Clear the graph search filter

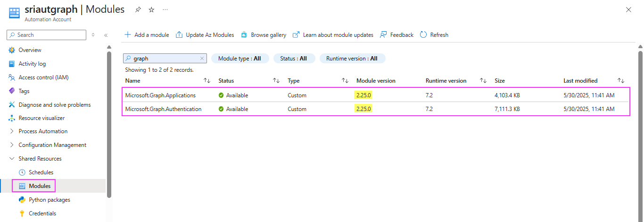click(x=202, y=59)
